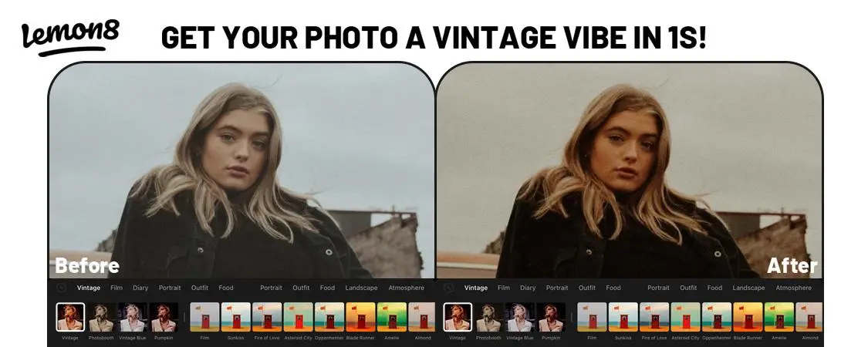Open Food tab beside Landscape in Before panel
868x347 pixels.
tap(327, 288)
